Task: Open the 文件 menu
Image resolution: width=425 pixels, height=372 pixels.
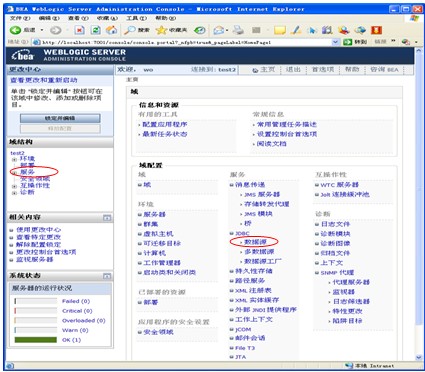Action: [20, 18]
